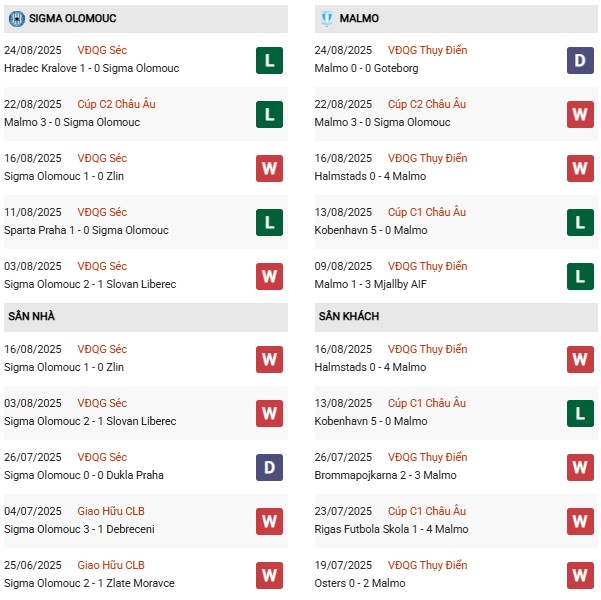Open VĐQG Thụy Điển link for Goteborg match
The image size is (601, 600).
(427, 50)
